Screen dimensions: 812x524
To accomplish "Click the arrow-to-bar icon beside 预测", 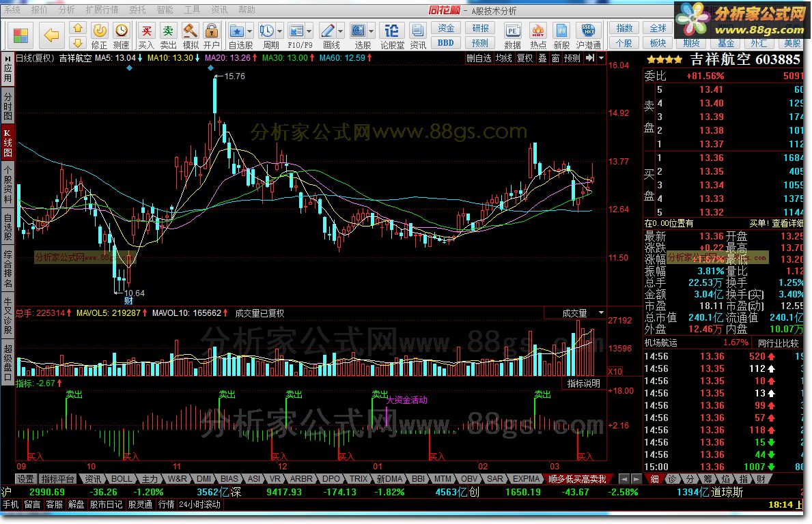I will (590, 58).
